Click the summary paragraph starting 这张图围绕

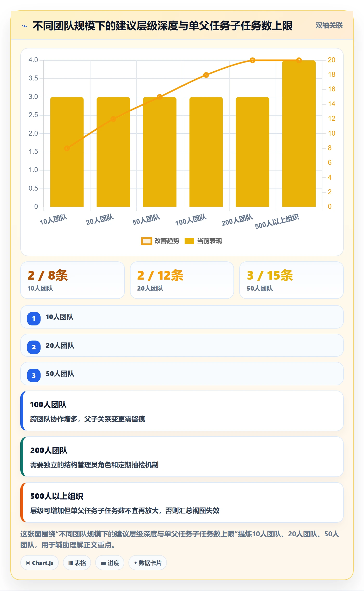click(180, 539)
